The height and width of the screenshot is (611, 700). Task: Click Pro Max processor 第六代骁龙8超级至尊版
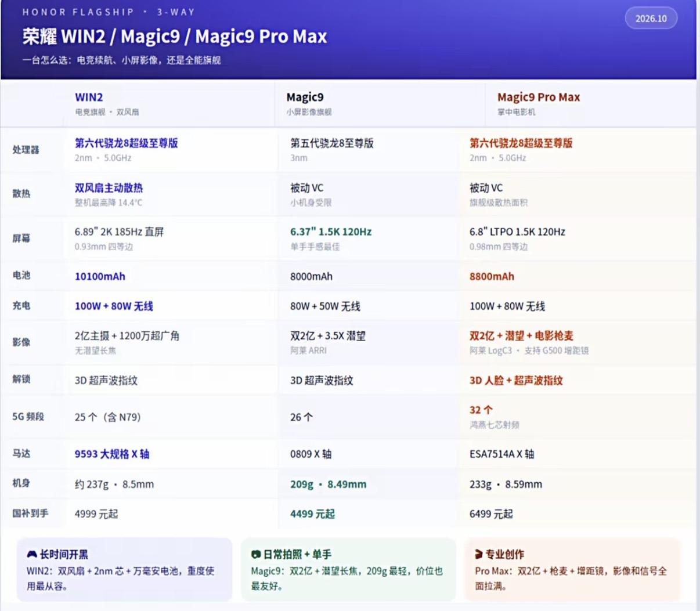click(x=521, y=143)
